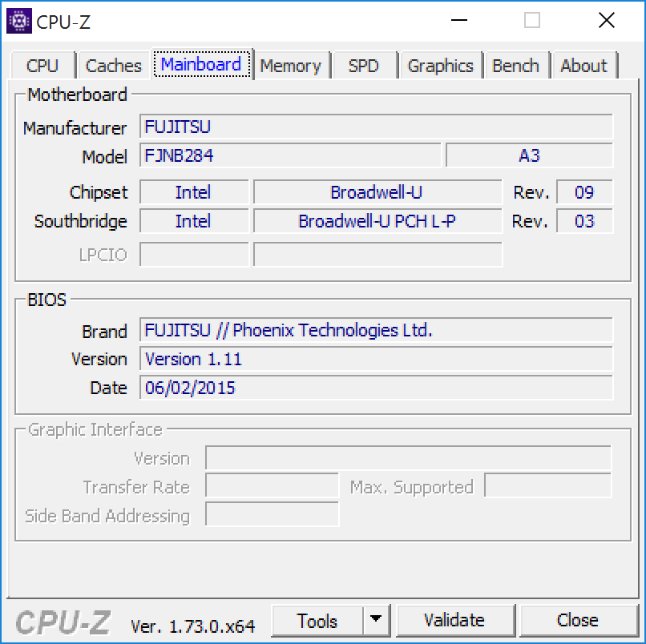Open the Bench tab
The image size is (646, 644).
pyautogui.click(x=516, y=66)
